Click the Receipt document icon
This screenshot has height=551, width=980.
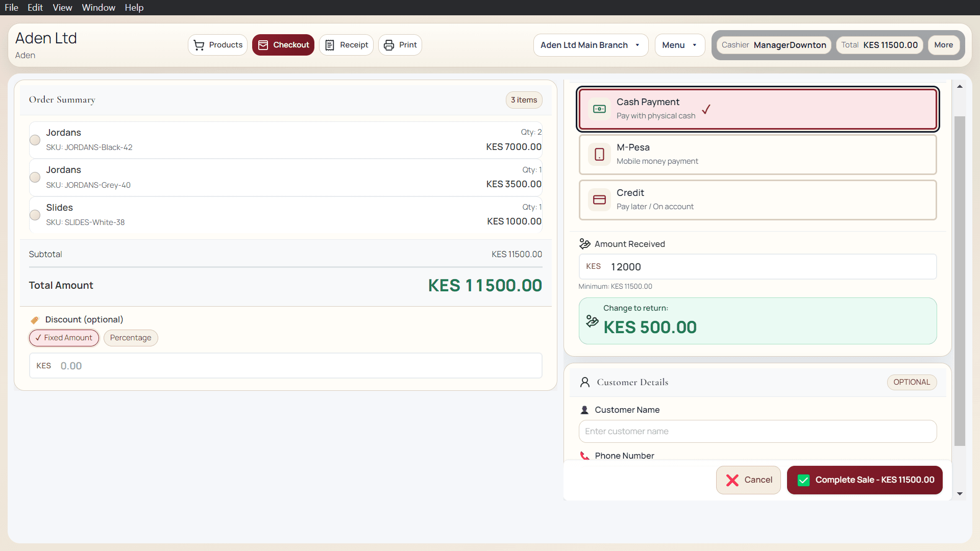(330, 45)
